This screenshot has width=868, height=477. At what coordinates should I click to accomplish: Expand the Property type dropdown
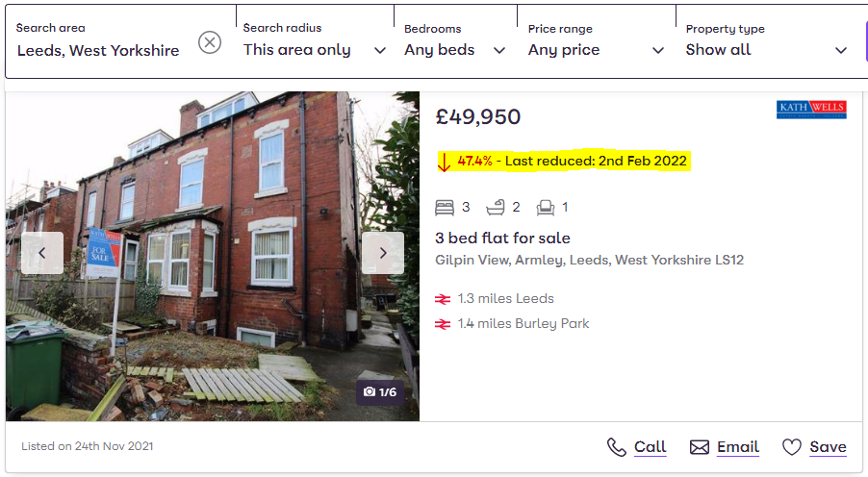point(766,50)
